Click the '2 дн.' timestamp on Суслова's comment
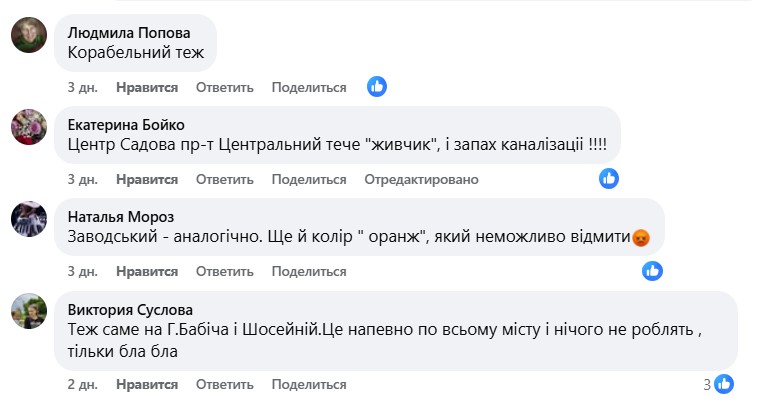Image resolution: width=766 pixels, height=415 pixels. (83, 385)
